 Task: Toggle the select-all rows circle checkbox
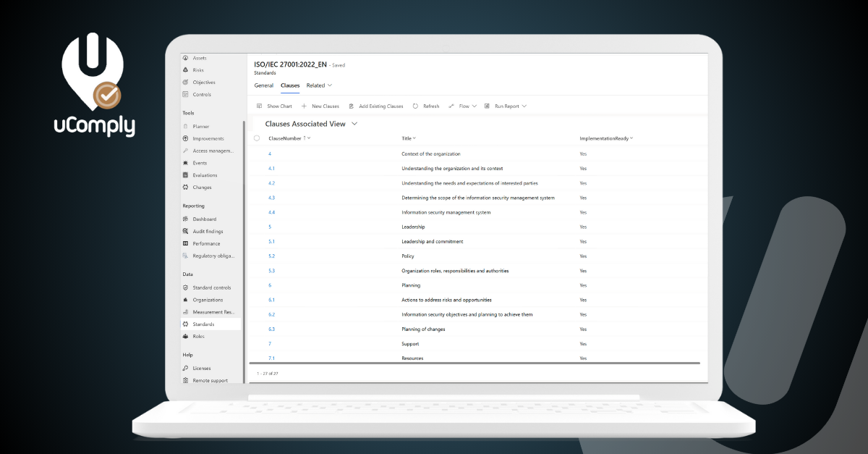(257, 138)
